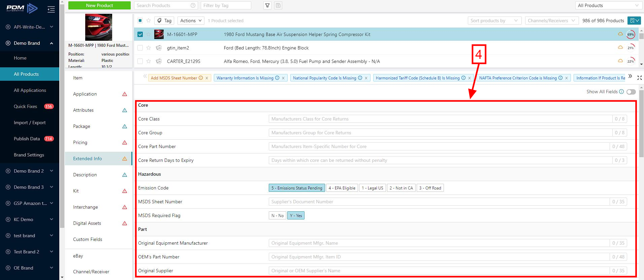The image size is (644, 280).
Task: Set MSDS Required Flag to N - No
Action: point(278,215)
